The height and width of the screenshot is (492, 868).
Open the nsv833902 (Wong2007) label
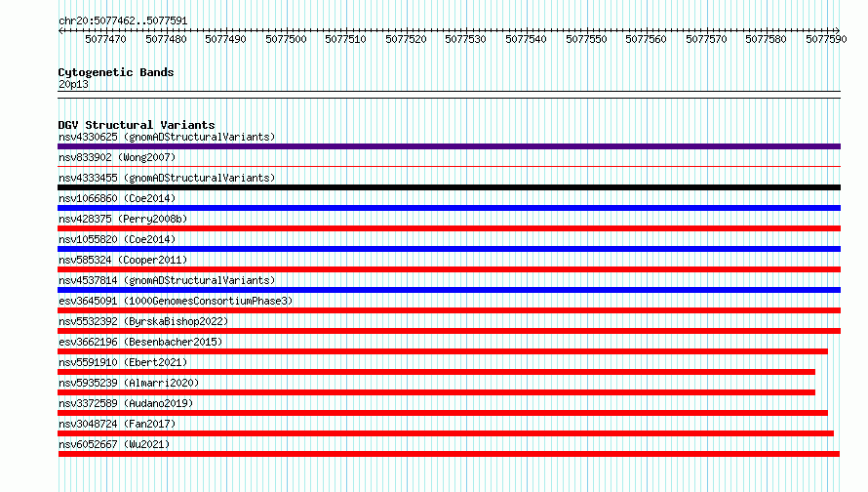[x=117, y=157]
